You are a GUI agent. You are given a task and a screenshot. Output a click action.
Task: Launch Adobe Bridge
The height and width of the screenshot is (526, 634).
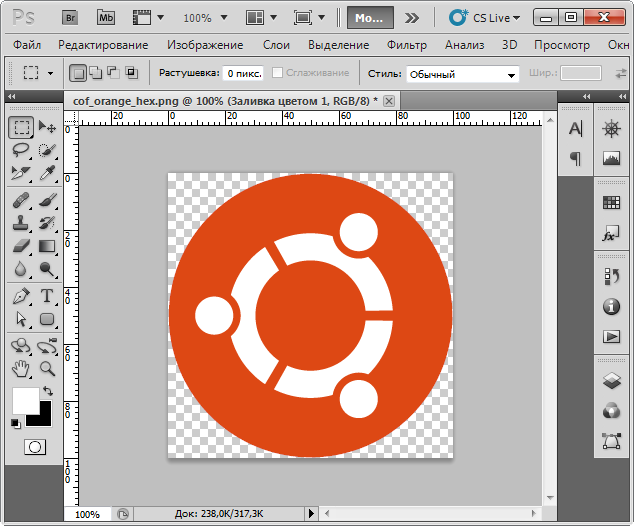70,18
